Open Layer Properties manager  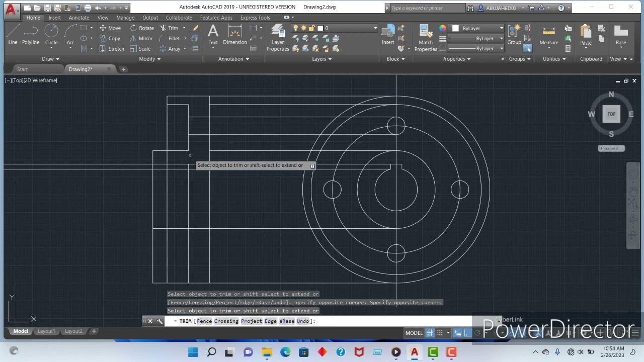(278, 38)
